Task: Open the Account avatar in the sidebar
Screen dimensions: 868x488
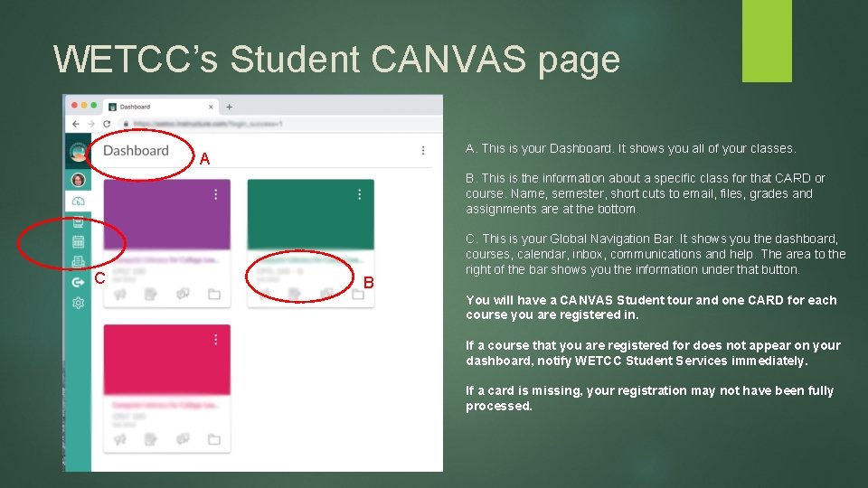Action: coord(78,180)
